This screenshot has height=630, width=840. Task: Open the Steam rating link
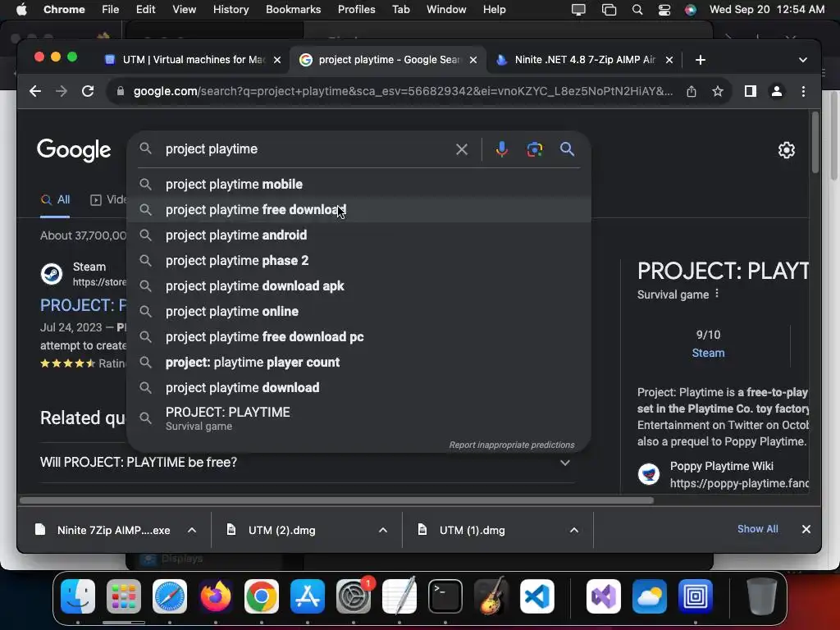tap(708, 353)
